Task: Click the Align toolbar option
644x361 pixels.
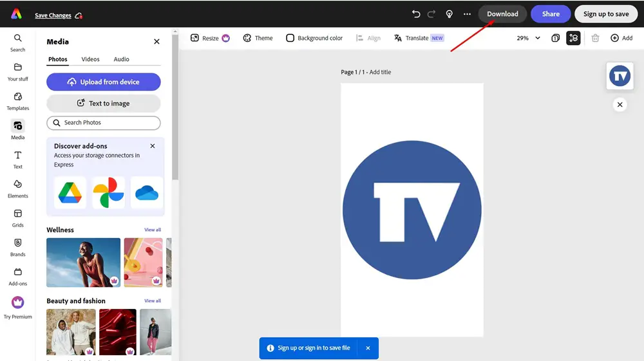Action: 368,38
